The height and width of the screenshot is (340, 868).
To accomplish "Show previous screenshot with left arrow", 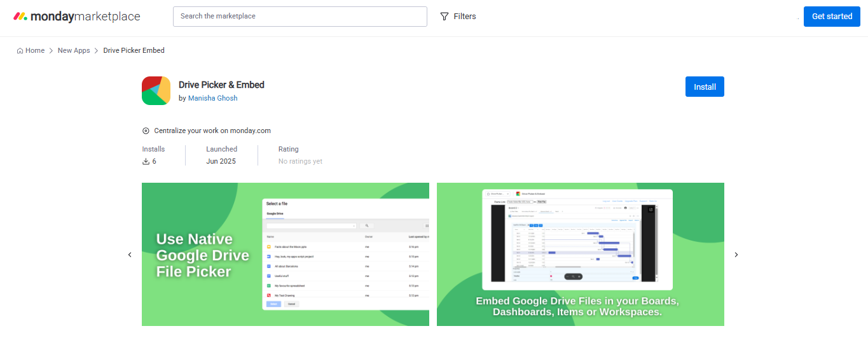I will click(x=130, y=255).
